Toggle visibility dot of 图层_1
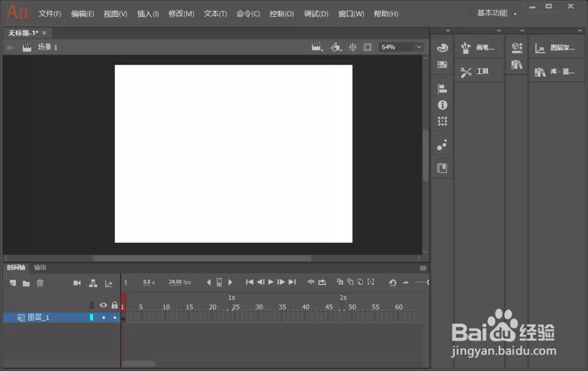Image resolution: width=588 pixels, height=371 pixels. (103, 317)
